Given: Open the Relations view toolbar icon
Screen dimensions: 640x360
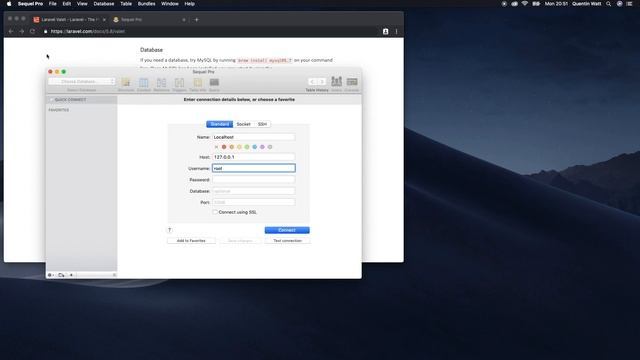Looking at the screenshot, I should pyautogui.click(x=161, y=83).
